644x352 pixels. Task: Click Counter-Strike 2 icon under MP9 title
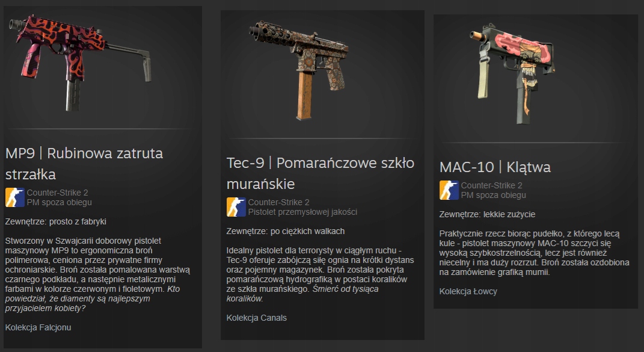pos(15,197)
